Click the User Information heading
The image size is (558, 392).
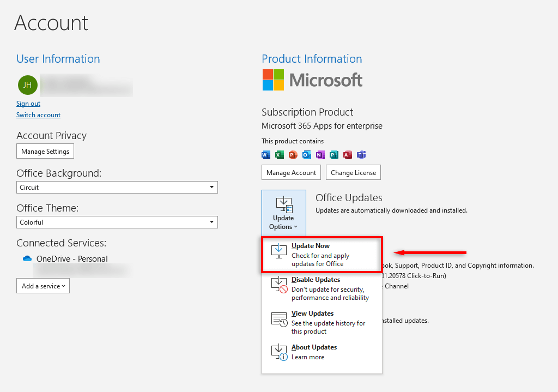tap(58, 59)
